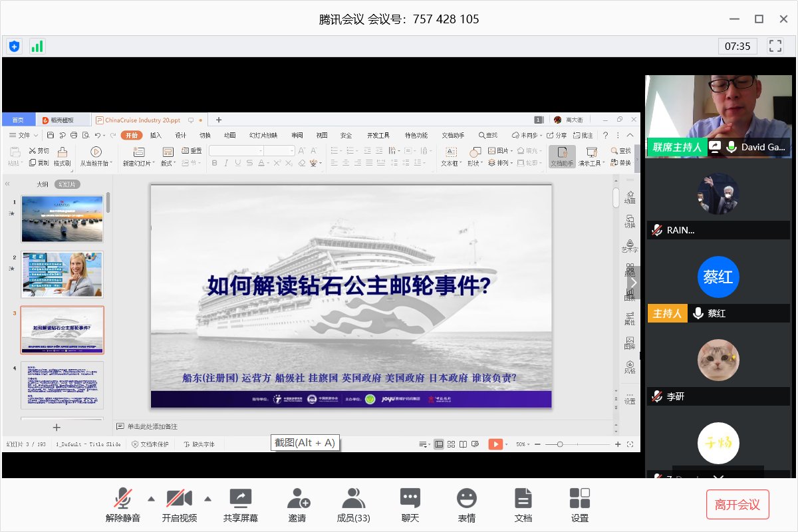Open 形状 shapes dropdown
This screenshot has width=798, height=532.
(x=475, y=157)
